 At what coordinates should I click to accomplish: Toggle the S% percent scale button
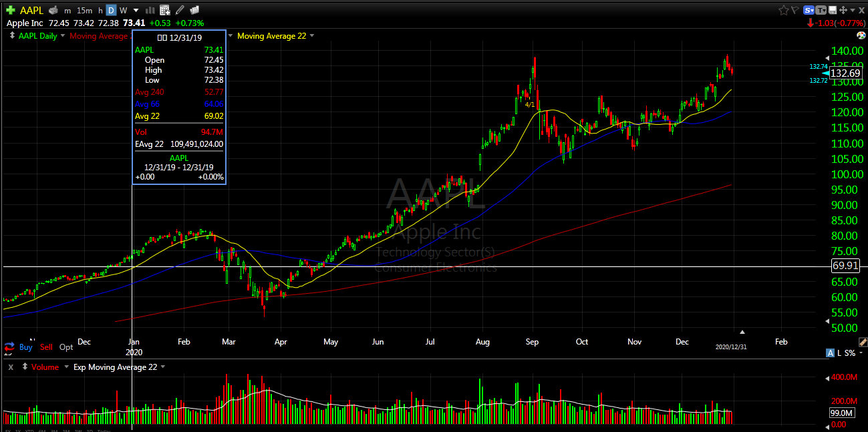click(849, 353)
